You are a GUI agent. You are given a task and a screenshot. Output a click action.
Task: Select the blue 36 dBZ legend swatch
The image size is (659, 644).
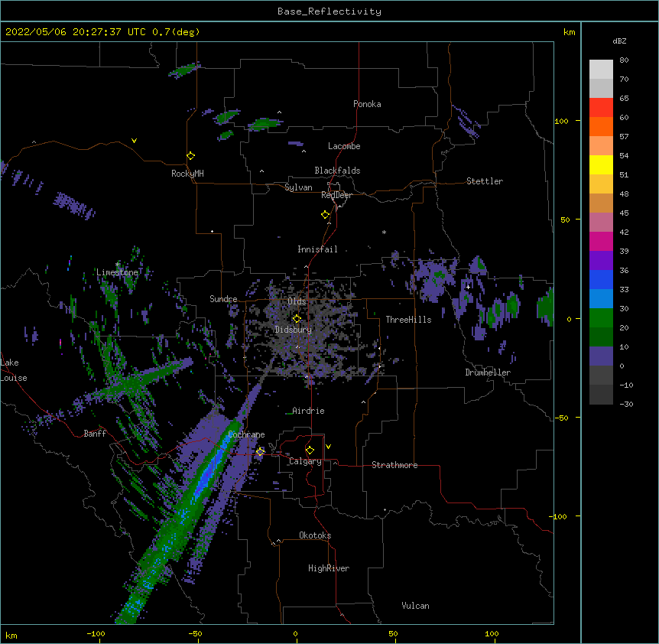601,279
